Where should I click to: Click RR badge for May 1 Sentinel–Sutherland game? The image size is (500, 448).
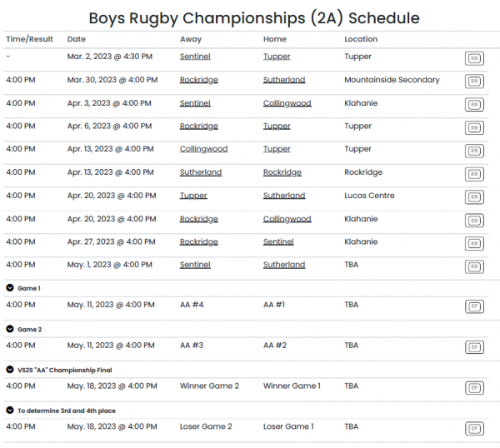point(474,266)
